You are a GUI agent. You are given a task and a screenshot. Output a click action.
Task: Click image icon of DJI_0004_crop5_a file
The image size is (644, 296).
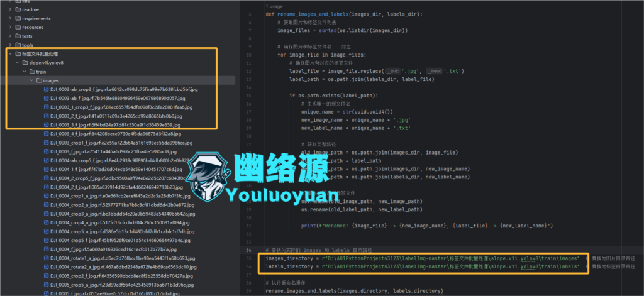47,231
